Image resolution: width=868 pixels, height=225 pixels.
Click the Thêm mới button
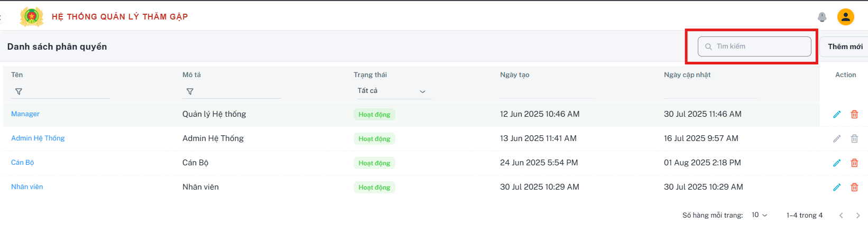point(845,46)
